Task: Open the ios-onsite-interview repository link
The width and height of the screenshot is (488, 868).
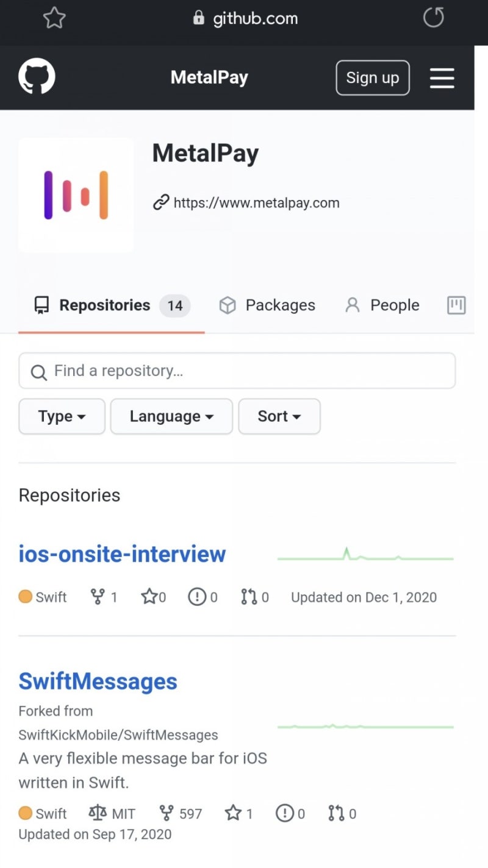Action: [x=122, y=554]
